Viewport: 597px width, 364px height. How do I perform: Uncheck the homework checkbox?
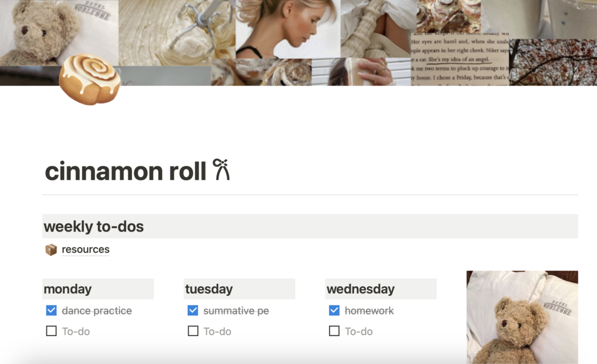pyautogui.click(x=334, y=311)
